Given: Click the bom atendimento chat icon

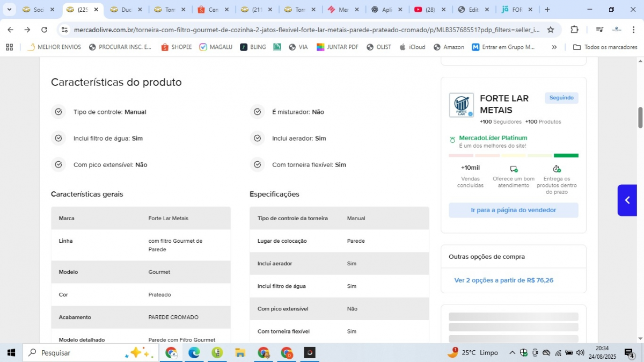Looking at the screenshot, I should tap(514, 169).
